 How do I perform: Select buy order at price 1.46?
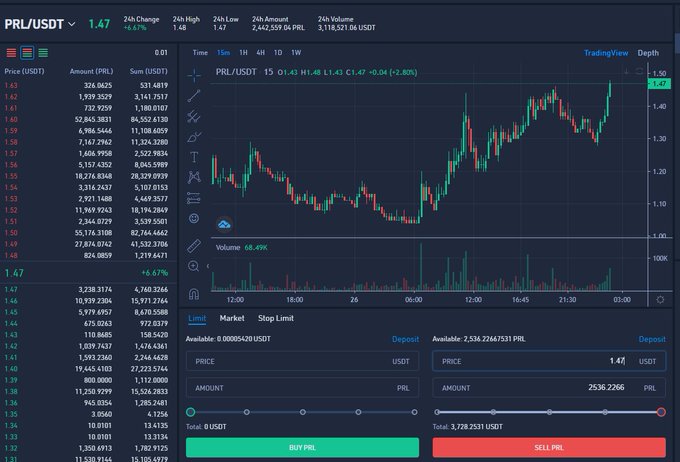pyautogui.click(x=86, y=301)
